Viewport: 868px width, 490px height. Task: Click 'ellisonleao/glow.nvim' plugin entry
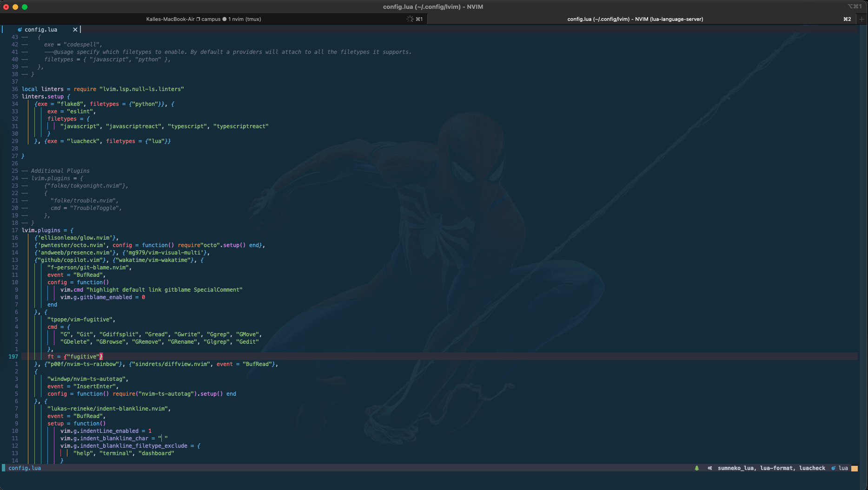pos(76,238)
